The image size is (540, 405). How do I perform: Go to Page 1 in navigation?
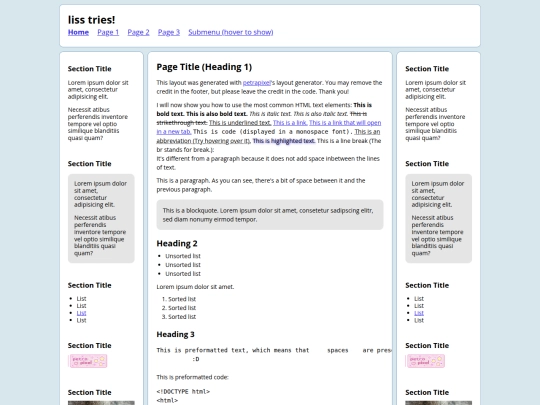[x=108, y=32]
